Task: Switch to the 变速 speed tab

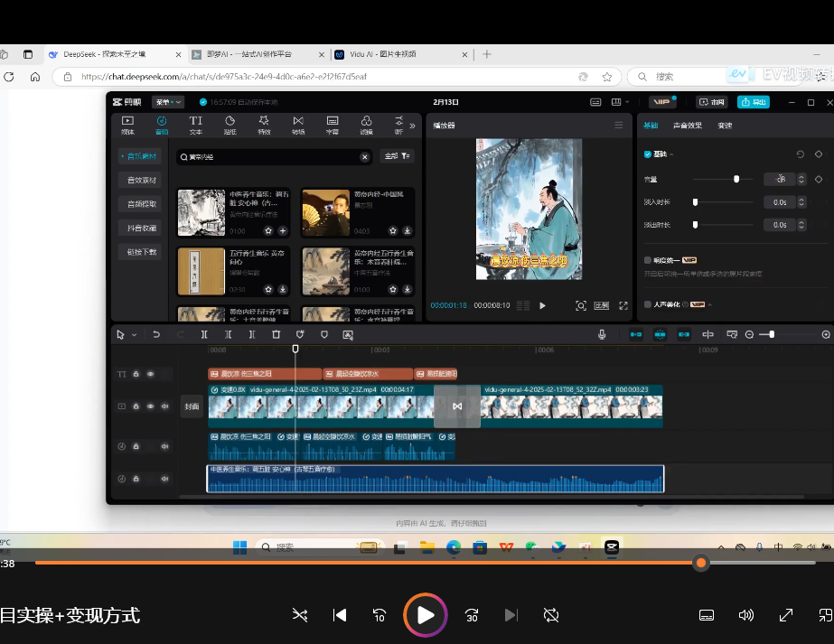Action: pyautogui.click(x=725, y=126)
